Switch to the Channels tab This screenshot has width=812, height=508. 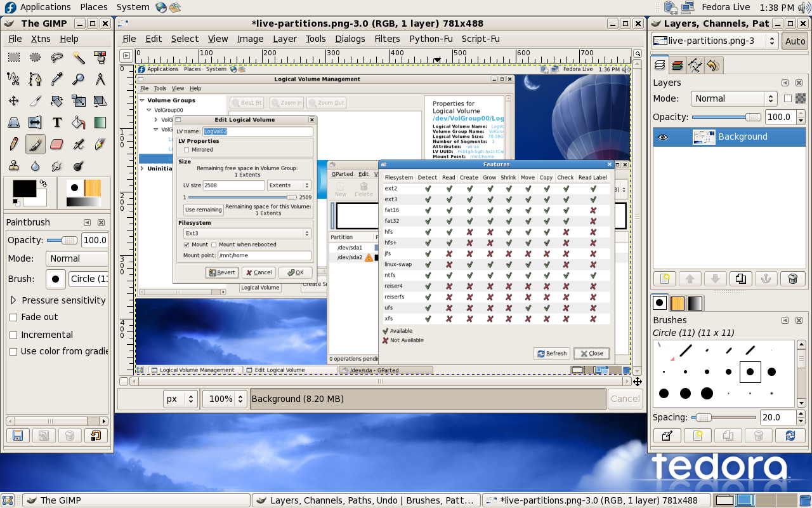coord(678,65)
